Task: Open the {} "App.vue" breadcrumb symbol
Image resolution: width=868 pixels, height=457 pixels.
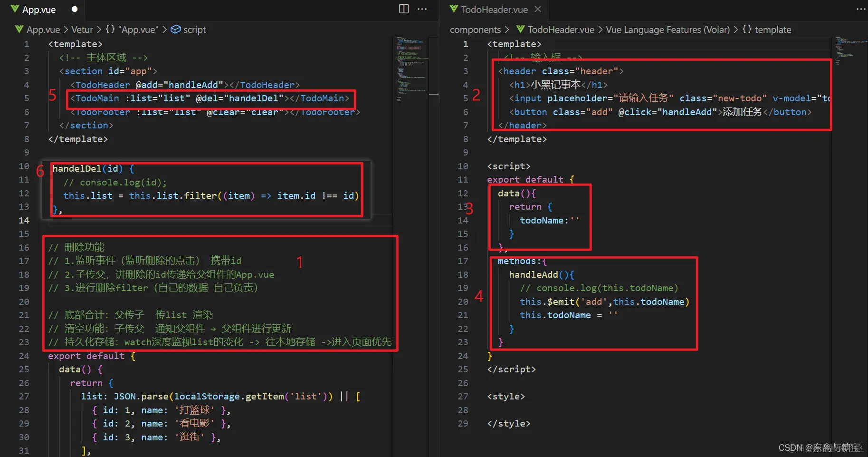Action: (x=132, y=29)
